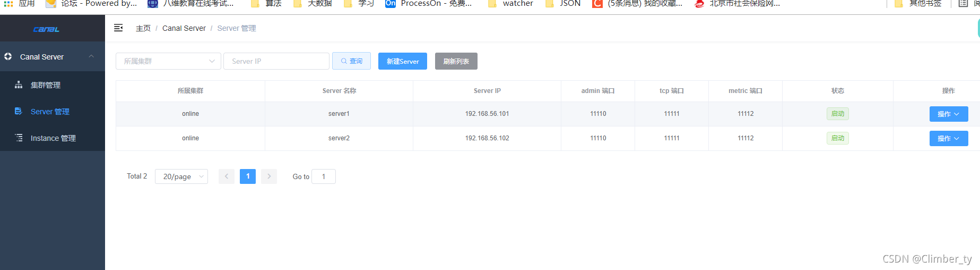980x270 pixels.
Task: Click the 刷新列表 button
Action: click(x=456, y=61)
